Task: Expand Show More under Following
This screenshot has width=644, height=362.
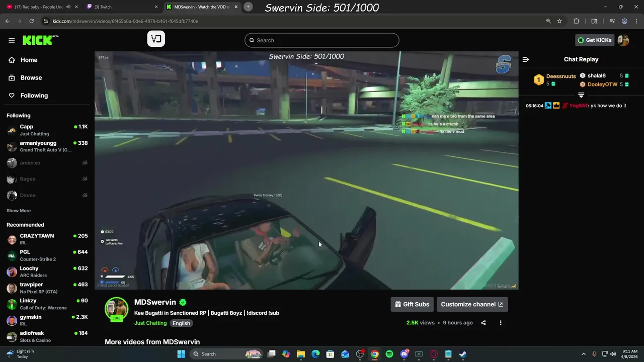Action: (19, 211)
